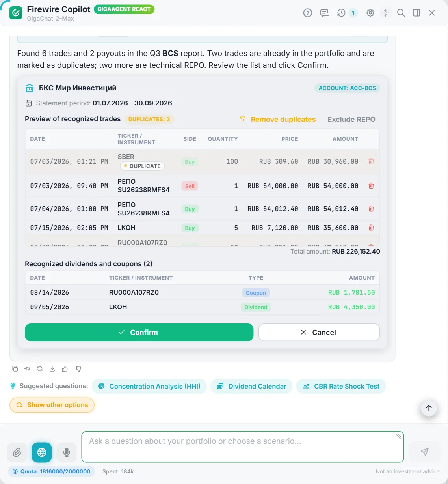
Task: Click the 07/15/2026, 02:05 PM date cell
Action: [69, 228]
